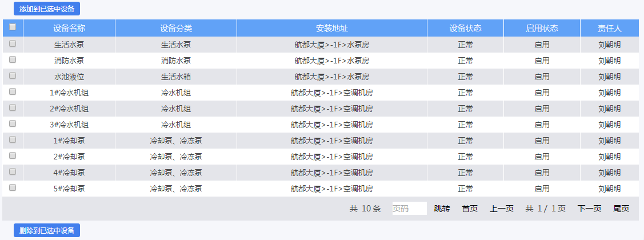Tick the checkbox for 2#冷水机组
Viewport: 644px width, 240px height.
13,107
